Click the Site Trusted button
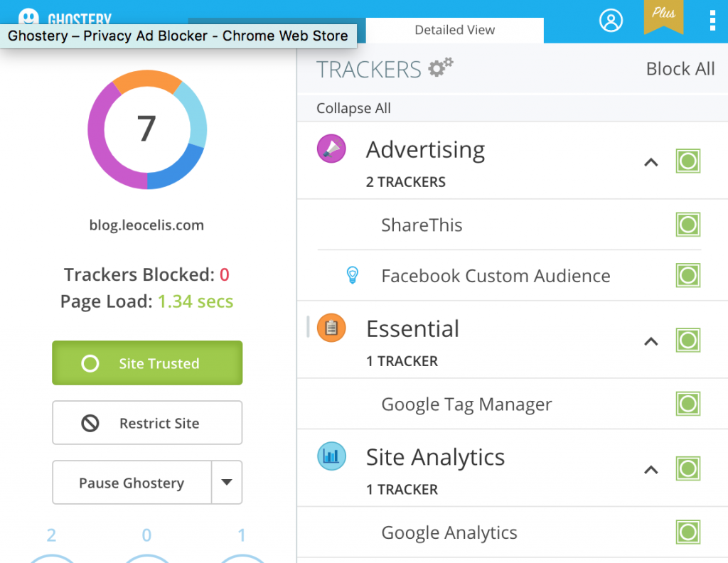Viewport: 728px width, 563px height. [147, 363]
